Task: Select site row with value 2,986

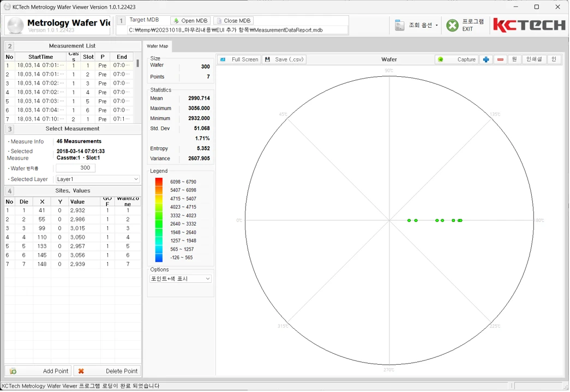Action: pyautogui.click(x=73, y=219)
